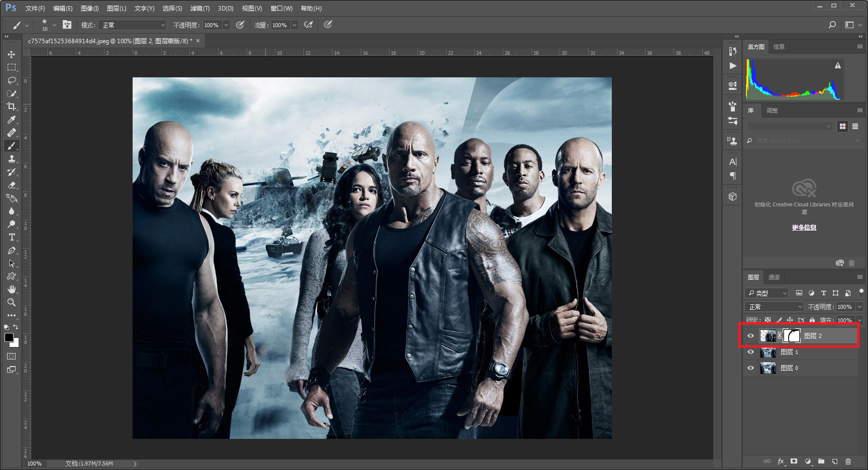This screenshot has width=868, height=470.
Task: Open the Paragraph panel icon
Action: [733, 176]
